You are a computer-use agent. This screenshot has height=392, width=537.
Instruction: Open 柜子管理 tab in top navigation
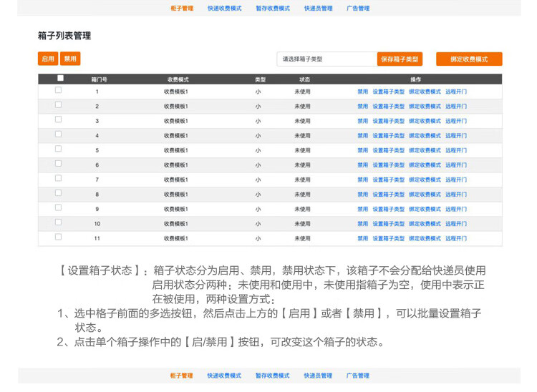tap(182, 9)
